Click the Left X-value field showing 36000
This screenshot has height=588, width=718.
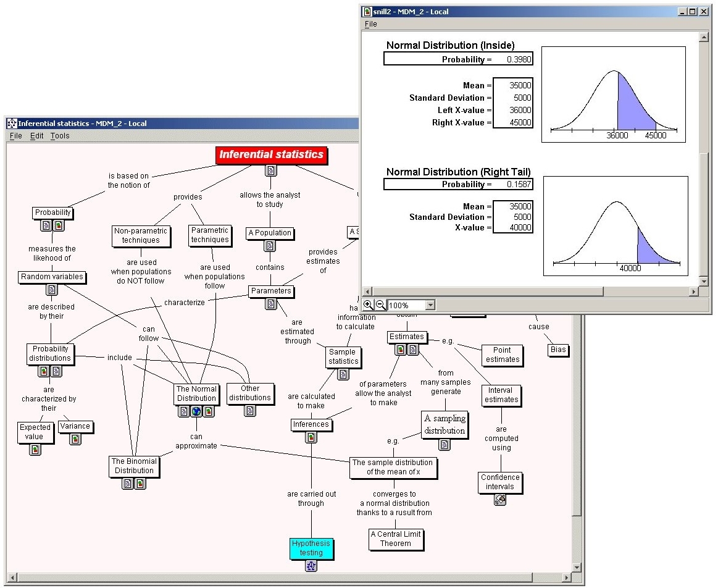coord(513,110)
